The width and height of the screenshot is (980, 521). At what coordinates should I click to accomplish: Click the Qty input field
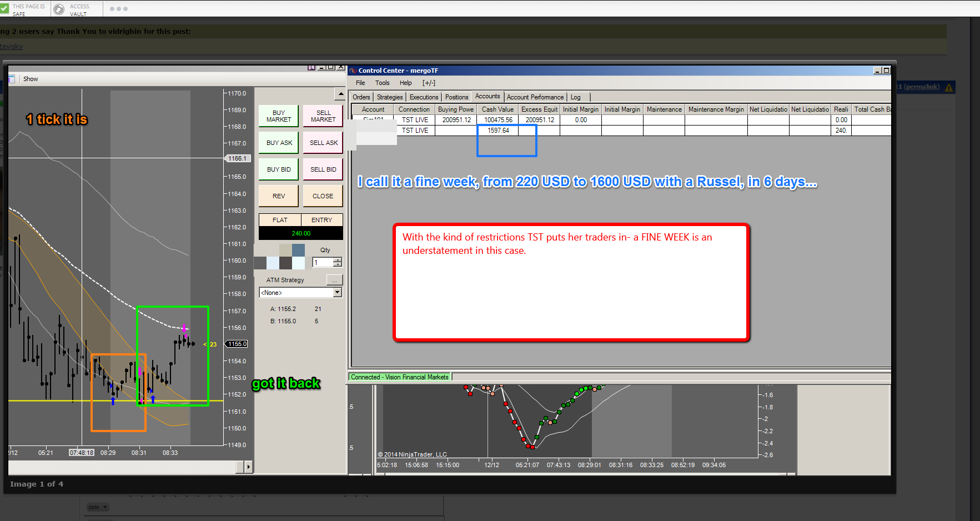(323, 262)
